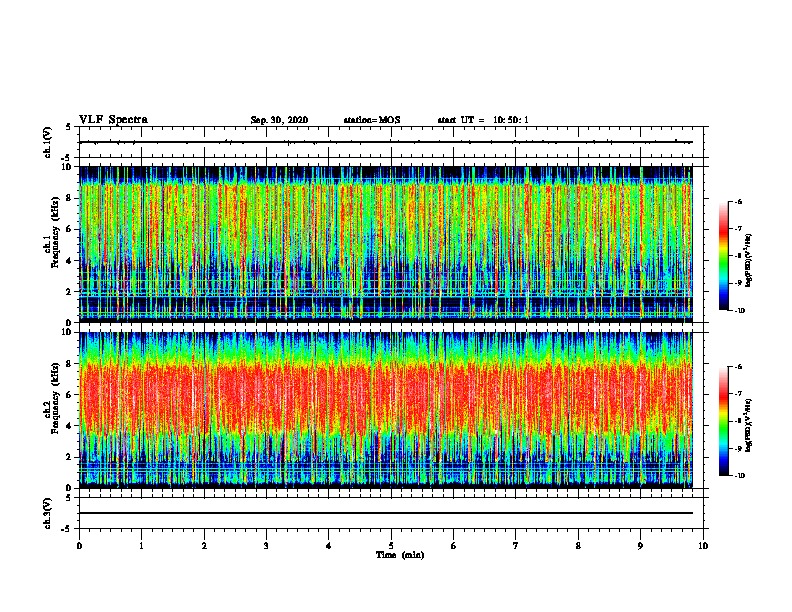The image size is (792, 612).
Task: Click time axis tick label '7'
Action: 516,546
